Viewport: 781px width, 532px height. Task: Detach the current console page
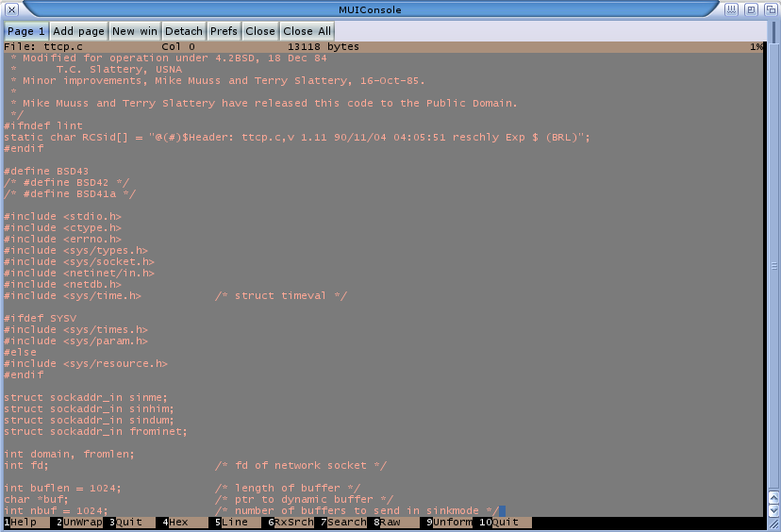tap(183, 31)
